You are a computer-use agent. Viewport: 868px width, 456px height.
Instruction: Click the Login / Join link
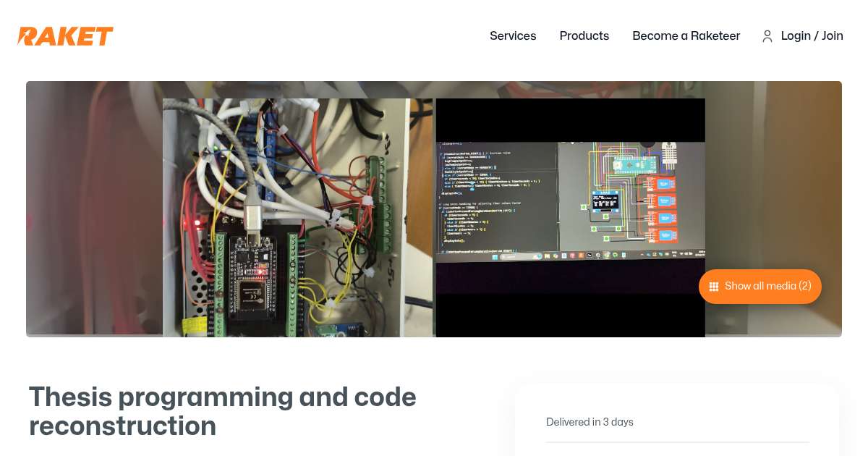click(812, 35)
